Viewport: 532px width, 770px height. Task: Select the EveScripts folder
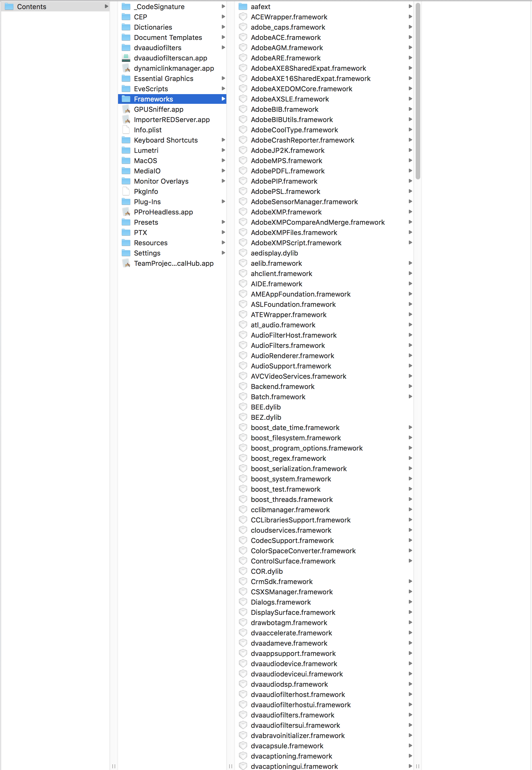172,89
